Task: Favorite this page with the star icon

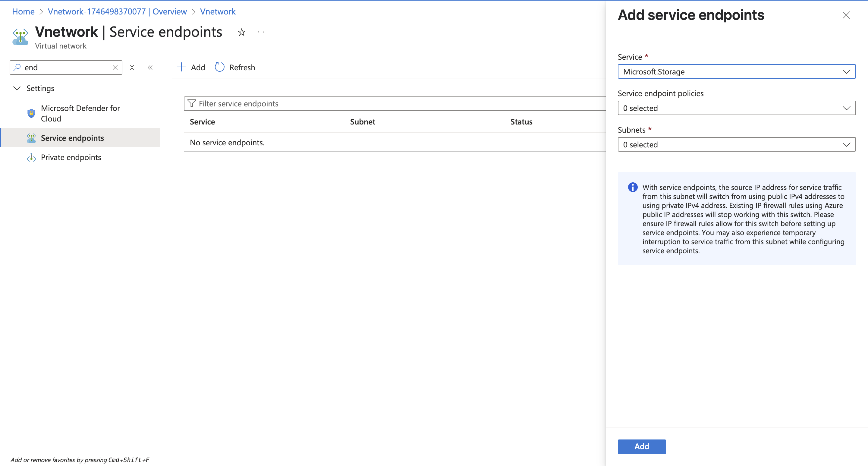Action: 242,32
